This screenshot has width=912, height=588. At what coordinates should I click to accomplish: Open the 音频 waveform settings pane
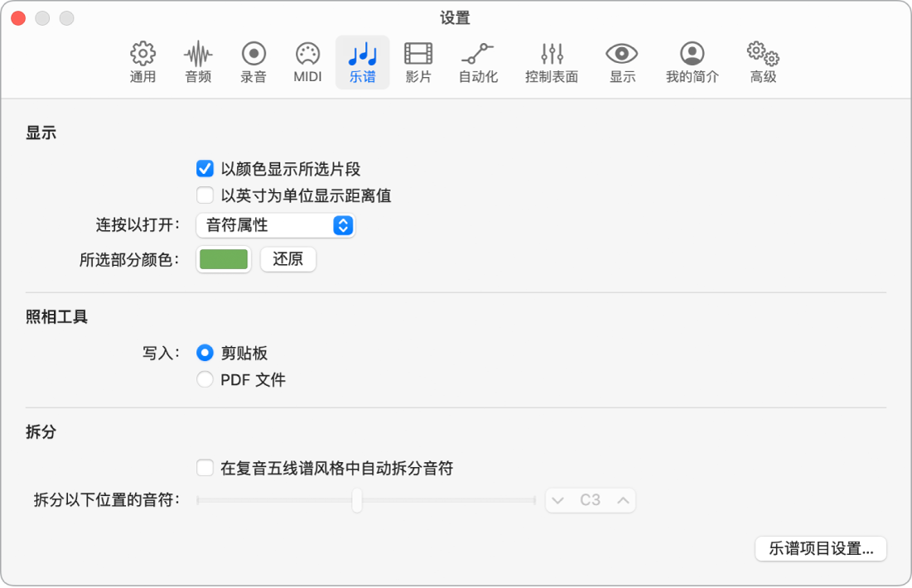pyautogui.click(x=198, y=61)
